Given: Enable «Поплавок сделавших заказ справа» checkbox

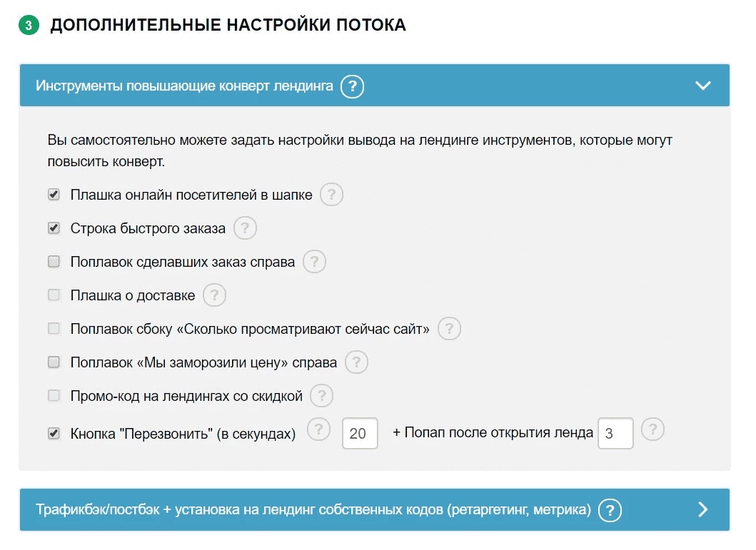Looking at the screenshot, I should click(x=54, y=262).
